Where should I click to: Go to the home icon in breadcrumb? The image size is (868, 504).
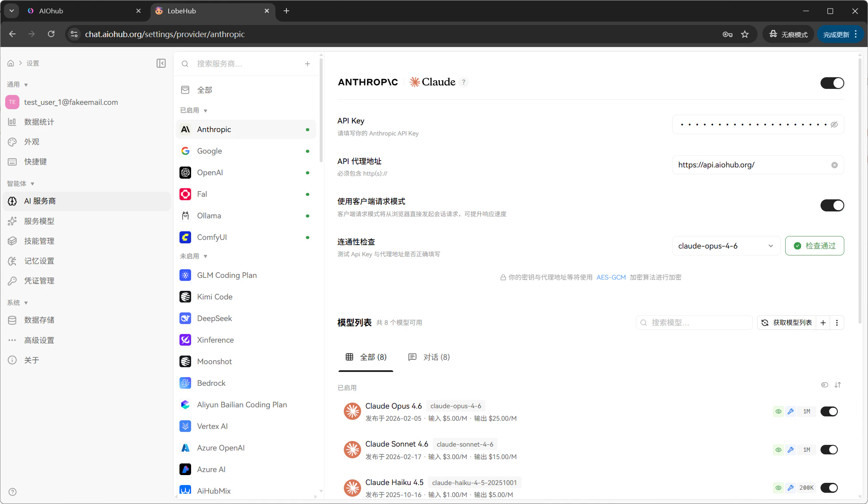click(11, 63)
